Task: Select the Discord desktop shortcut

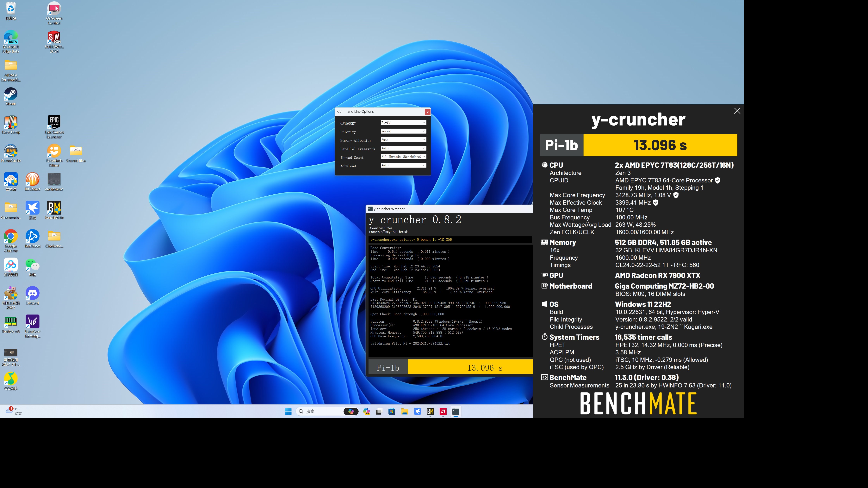Action: click(x=32, y=296)
